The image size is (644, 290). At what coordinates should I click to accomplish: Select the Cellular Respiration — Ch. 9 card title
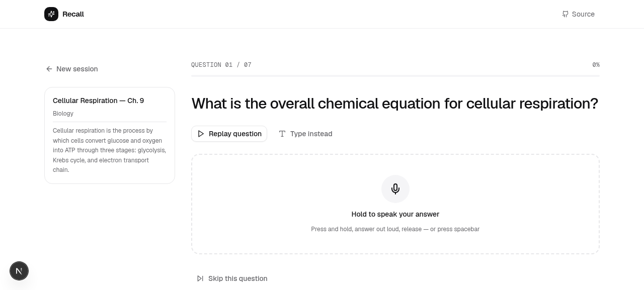(99, 101)
